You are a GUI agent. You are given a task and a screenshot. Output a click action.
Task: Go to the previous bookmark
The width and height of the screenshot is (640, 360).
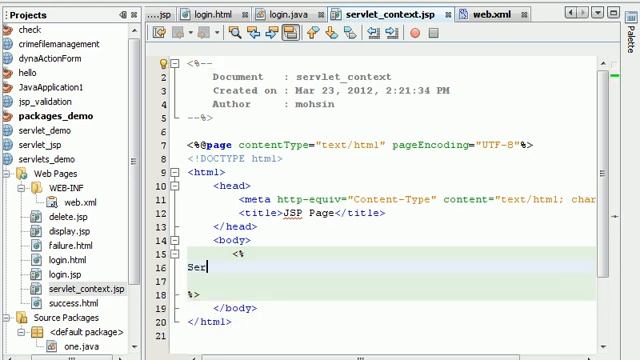pos(313,33)
